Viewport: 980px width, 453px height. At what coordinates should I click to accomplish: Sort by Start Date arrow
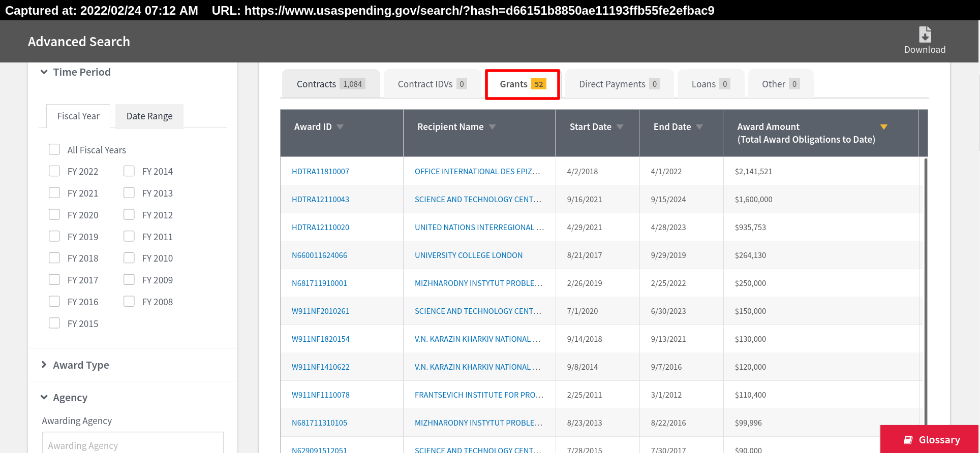[620, 127]
